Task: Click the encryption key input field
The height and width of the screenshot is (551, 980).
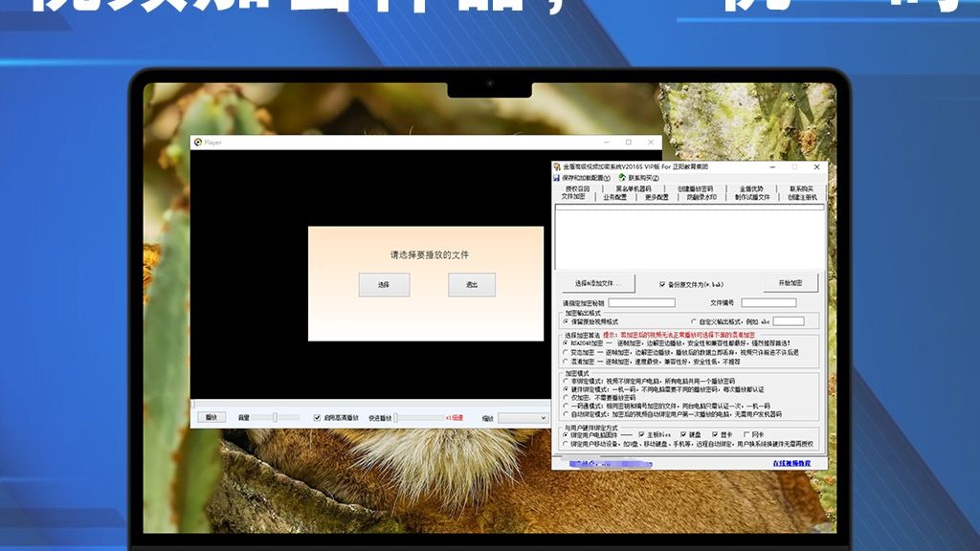Action: coord(642,301)
